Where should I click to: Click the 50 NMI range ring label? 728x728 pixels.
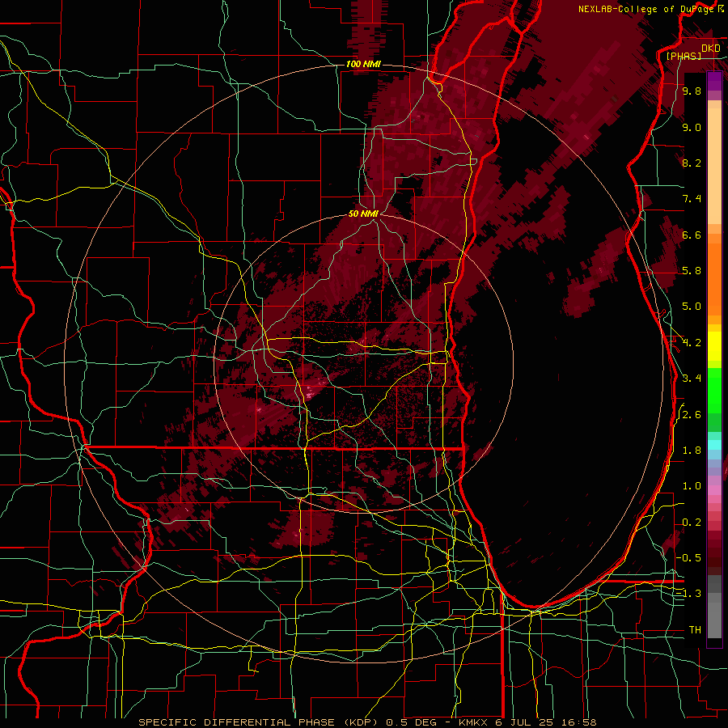click(x=363, y=214)
